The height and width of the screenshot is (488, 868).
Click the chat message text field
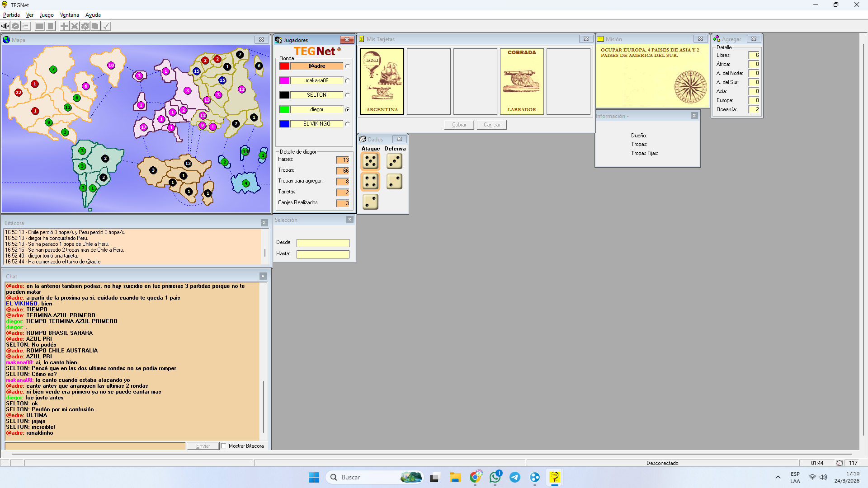coord(95,446)
